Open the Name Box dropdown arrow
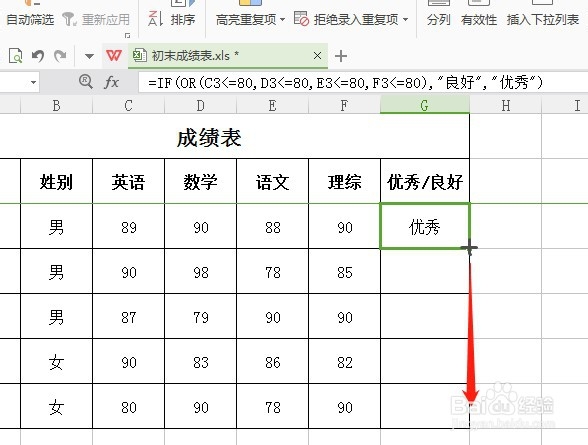 tap(33, 82)
